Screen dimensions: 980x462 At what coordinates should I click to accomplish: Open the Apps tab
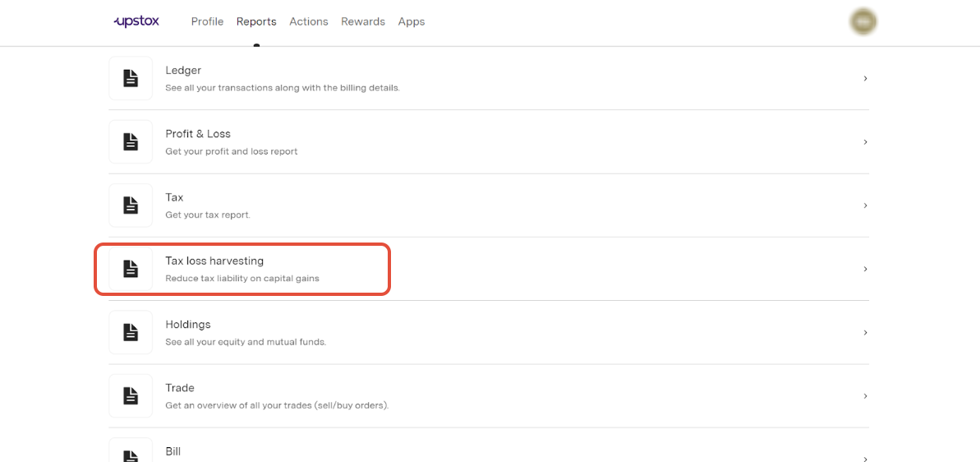[x=412, y=21]
